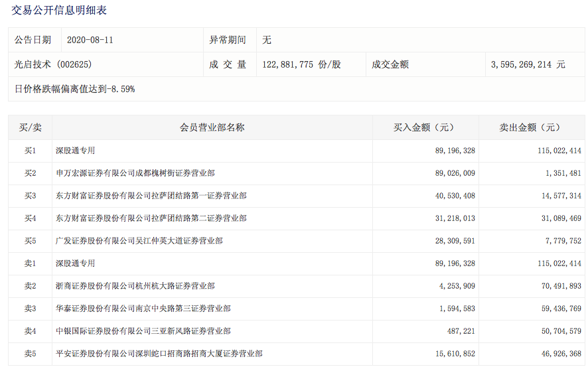Click 中银国际证券三亚新风路证券营业部 entry

click(143, 331)
